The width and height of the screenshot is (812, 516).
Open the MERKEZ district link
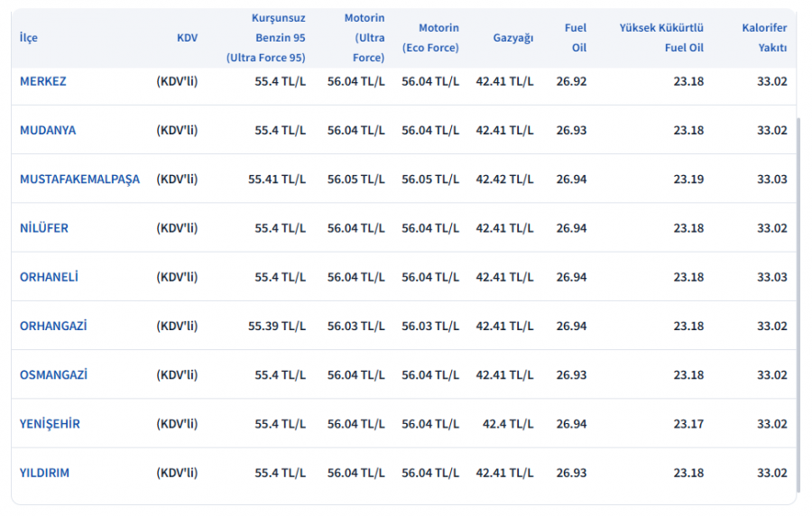point(43,81)
